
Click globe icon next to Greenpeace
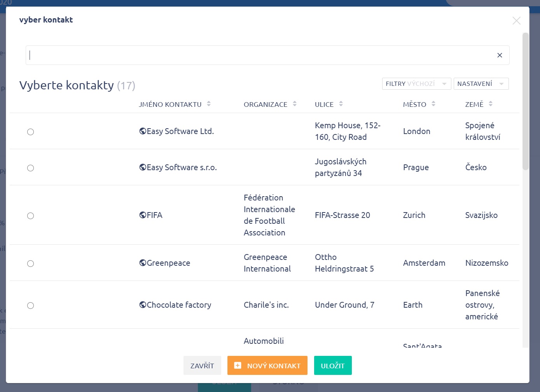tap(143, 263)
